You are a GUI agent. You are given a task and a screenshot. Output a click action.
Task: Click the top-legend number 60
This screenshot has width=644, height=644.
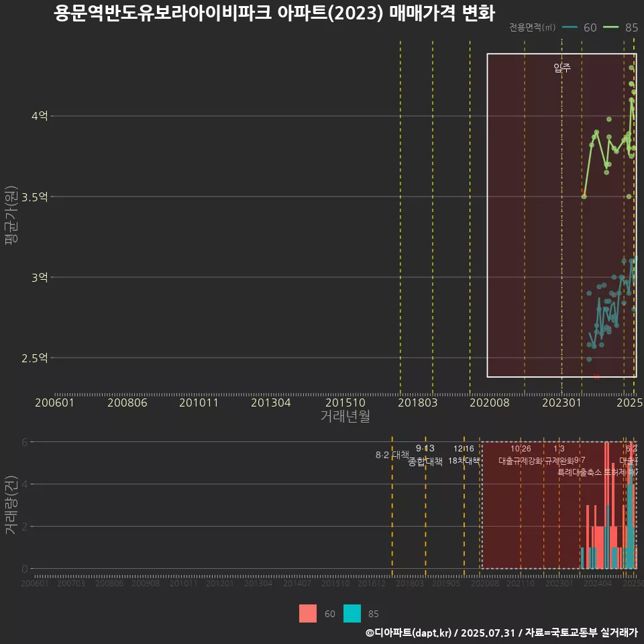click(590, 28)
